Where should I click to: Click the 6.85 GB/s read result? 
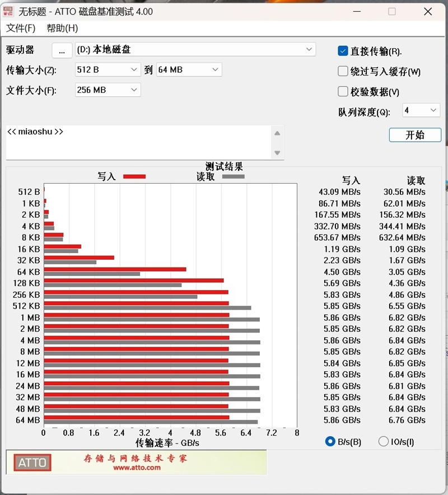[x=407, y=363]
